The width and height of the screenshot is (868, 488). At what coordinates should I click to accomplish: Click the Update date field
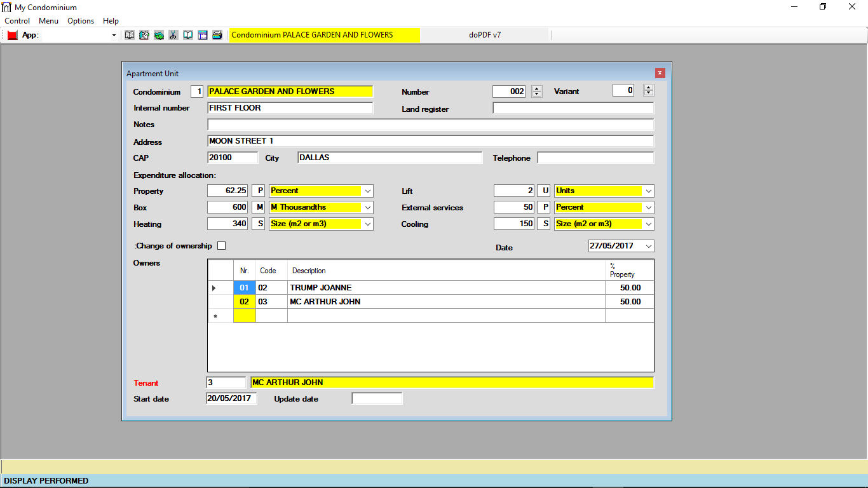[377, 398]
